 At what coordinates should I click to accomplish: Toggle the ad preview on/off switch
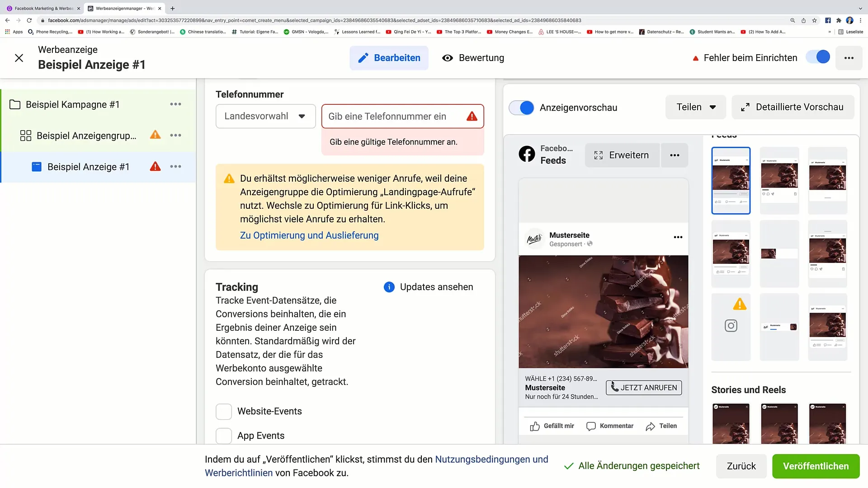pos(523,107)
